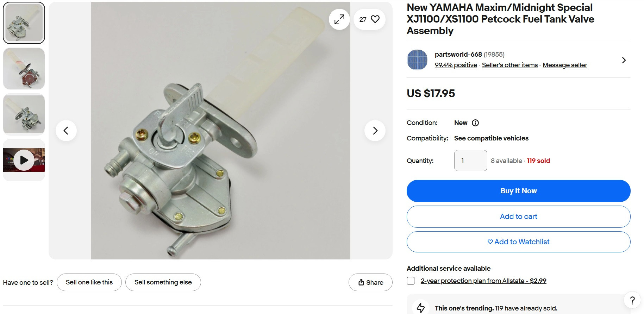Click the info icon beside New condition
644x314 pixels.
[475, 123]
